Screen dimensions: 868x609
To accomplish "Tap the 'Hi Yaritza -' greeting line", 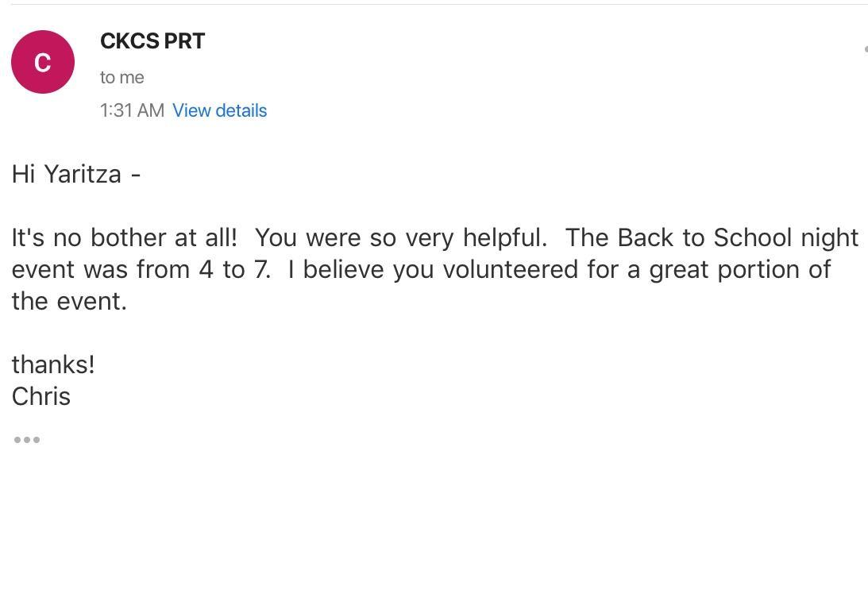I will tap(75, 174).
